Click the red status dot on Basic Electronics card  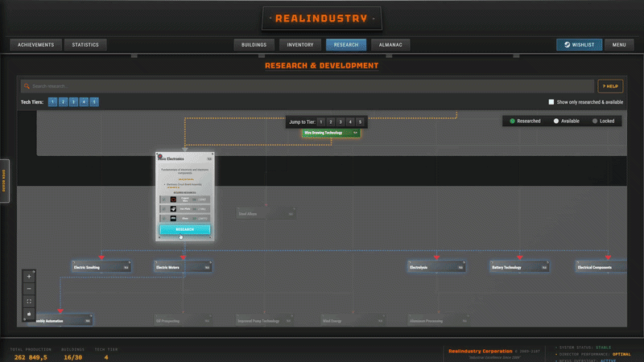[x=159, y=156]
